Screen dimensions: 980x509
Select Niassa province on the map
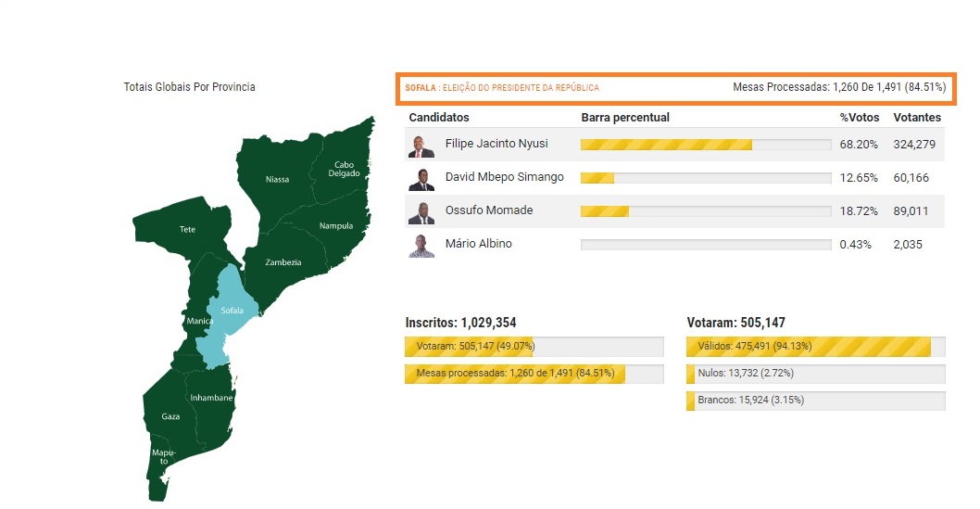(277, 179)
